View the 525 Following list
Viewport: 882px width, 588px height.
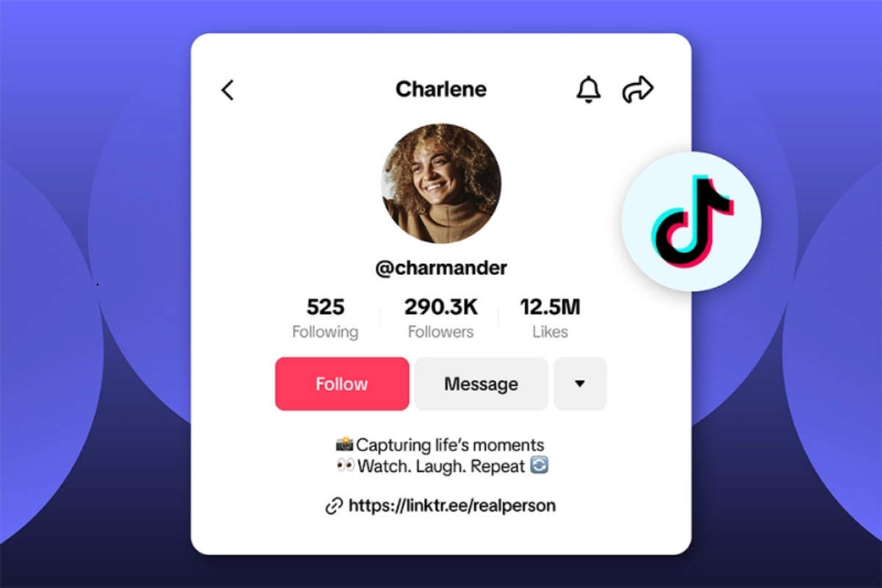pos(325,318)
